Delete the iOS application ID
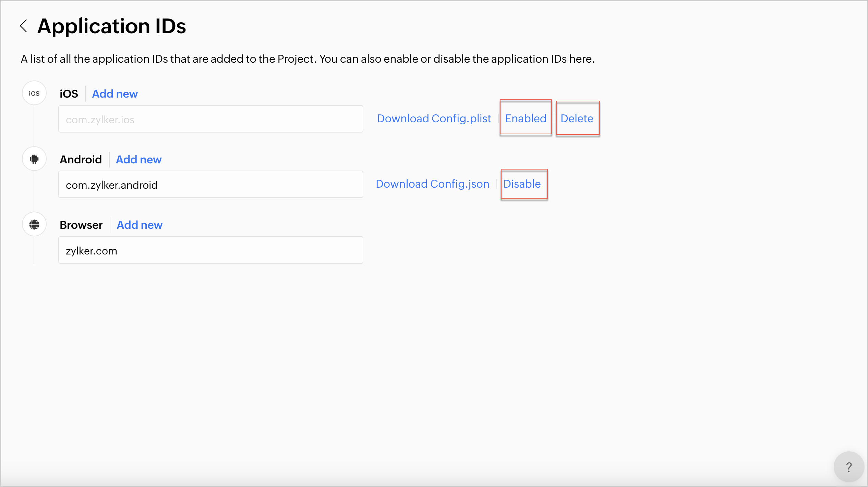 [x=577, y=118]
